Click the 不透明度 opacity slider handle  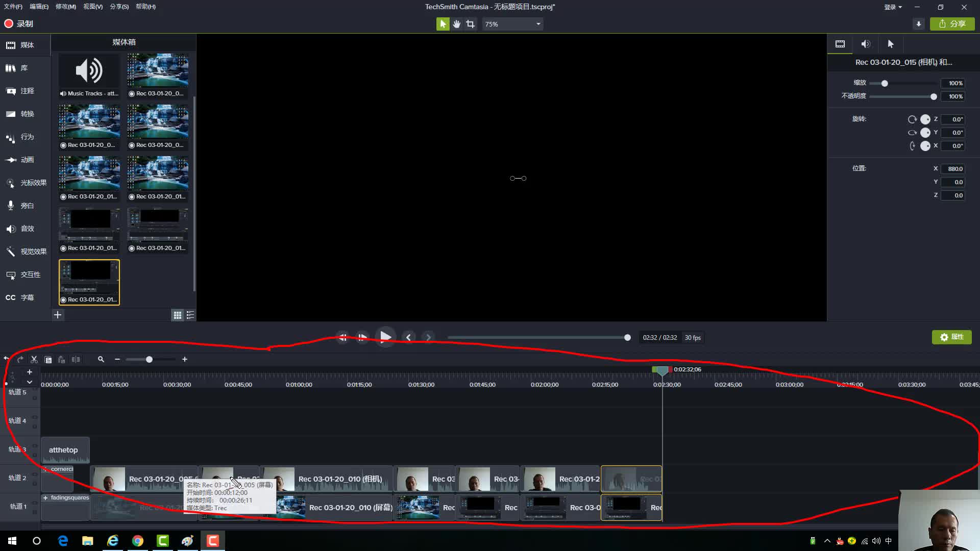[934, 96]
